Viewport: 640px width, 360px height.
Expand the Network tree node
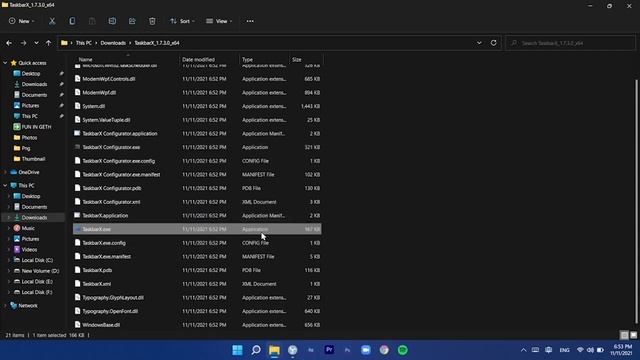tap(5, 305)
